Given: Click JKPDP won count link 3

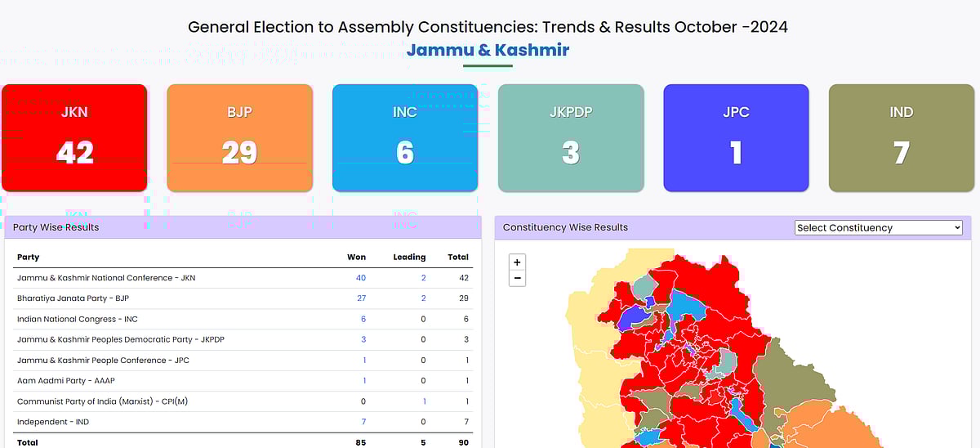Looking at the screenshot, I should pos(363,339).
